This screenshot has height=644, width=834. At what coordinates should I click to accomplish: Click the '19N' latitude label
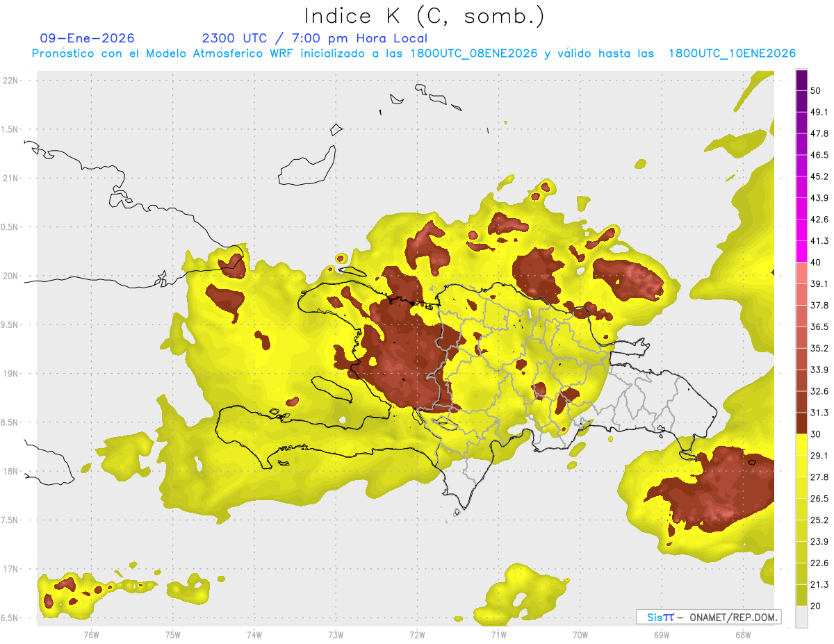coord(10,374)
